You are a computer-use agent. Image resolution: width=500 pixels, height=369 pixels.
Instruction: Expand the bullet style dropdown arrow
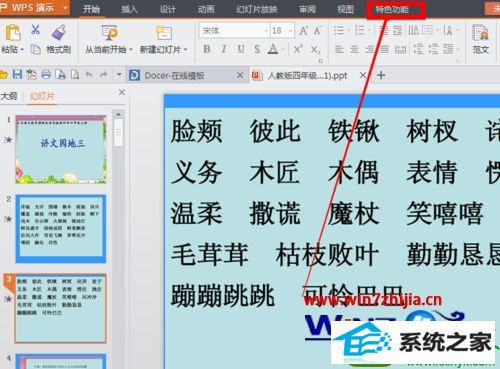tap(348, 31)
